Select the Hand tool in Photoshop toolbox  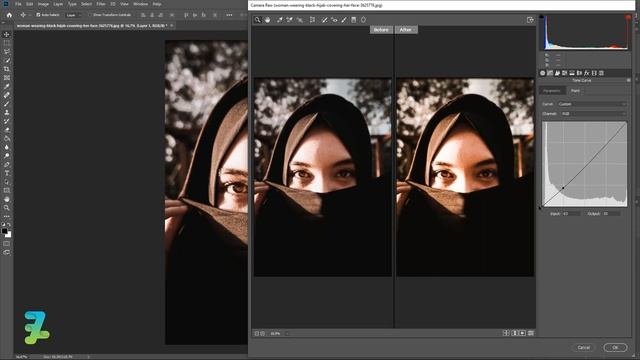click(x=7, y=199)
